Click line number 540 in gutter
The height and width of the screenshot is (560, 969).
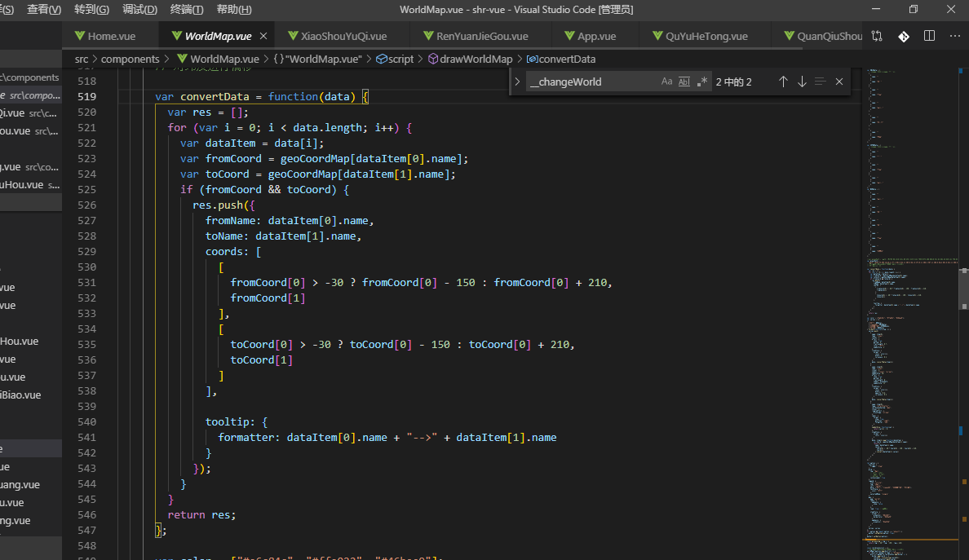[x=87, y=421]
